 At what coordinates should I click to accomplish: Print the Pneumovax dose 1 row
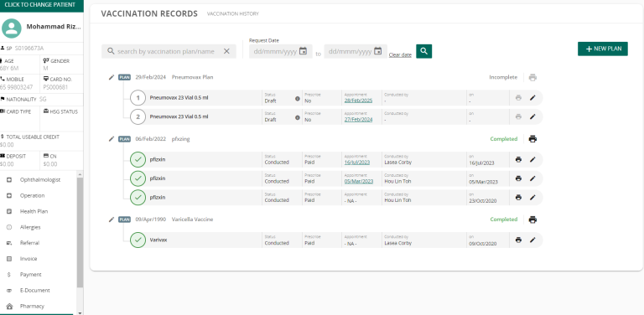518,98
